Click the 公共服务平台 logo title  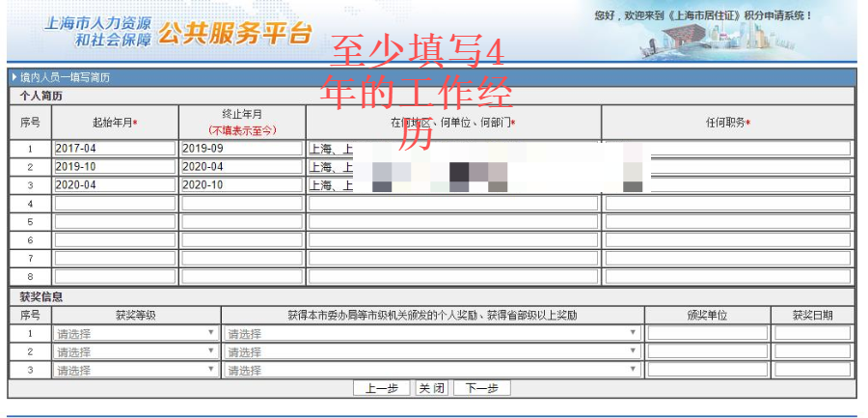tap(235, 33)
